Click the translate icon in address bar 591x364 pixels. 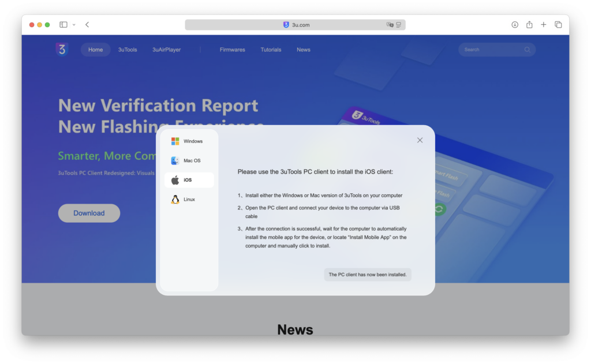[390, 25]
